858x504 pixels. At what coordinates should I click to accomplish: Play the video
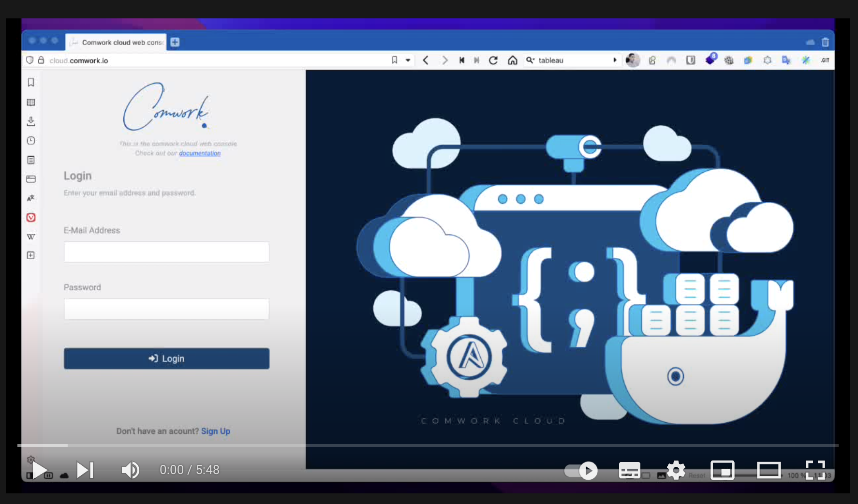coord(40,470)
